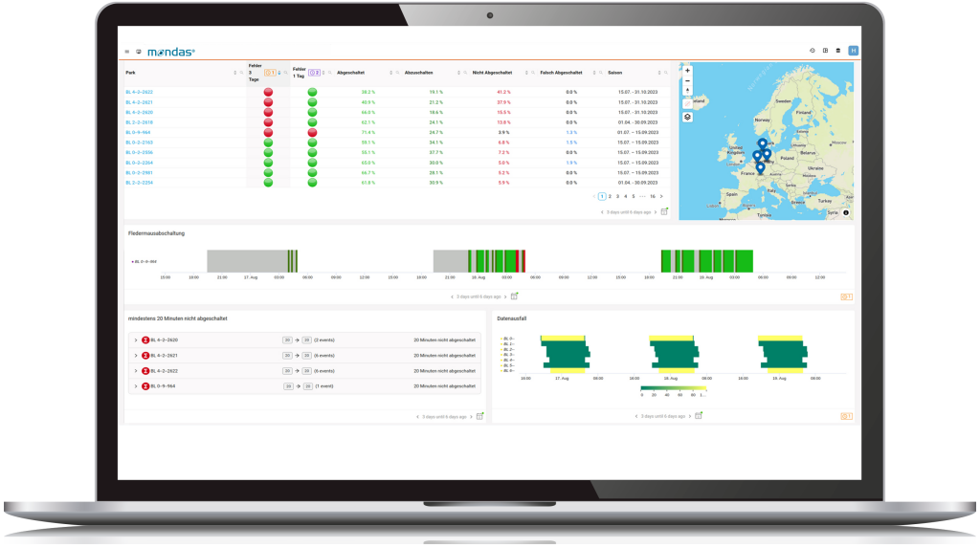This screenshot has height=548, width=980.
Task: Click the layout columns icon in top bar
Action: [825, 51]
